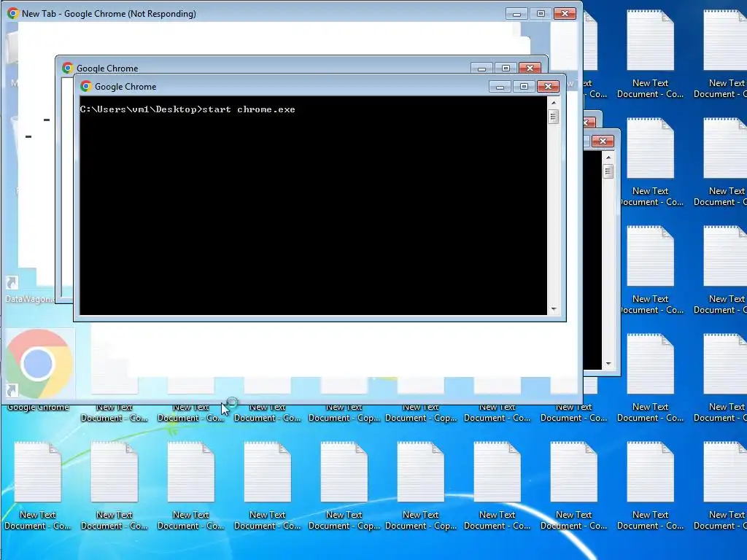Open system menu icon of the front console window
Viewport: 747px width, 560px height.
86,86
